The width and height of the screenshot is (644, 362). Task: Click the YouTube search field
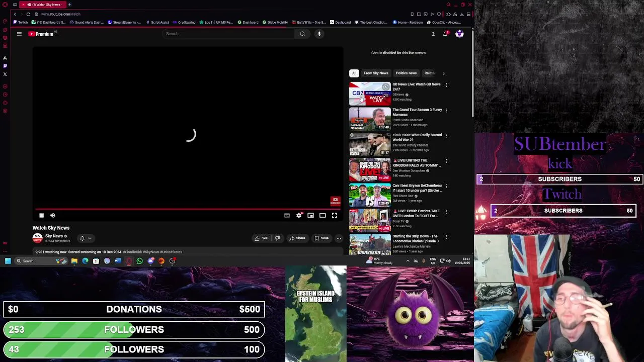click(x=229, y=34)
